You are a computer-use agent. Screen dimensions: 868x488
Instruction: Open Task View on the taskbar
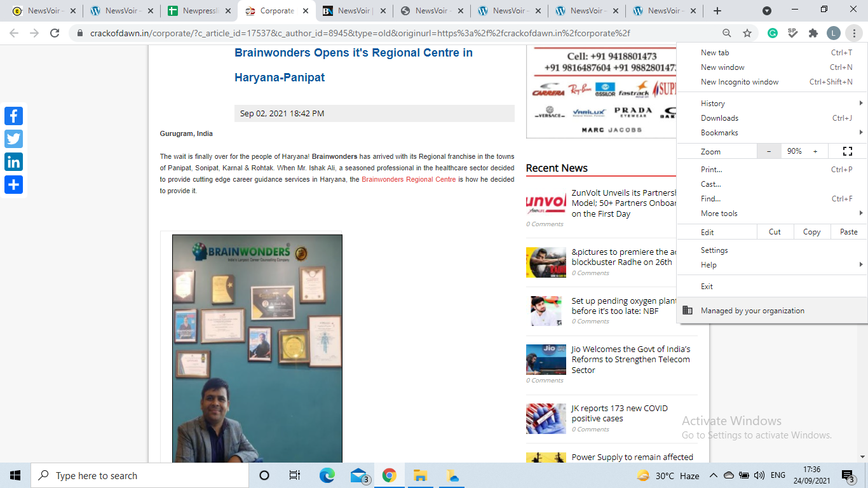click(295, 475)
